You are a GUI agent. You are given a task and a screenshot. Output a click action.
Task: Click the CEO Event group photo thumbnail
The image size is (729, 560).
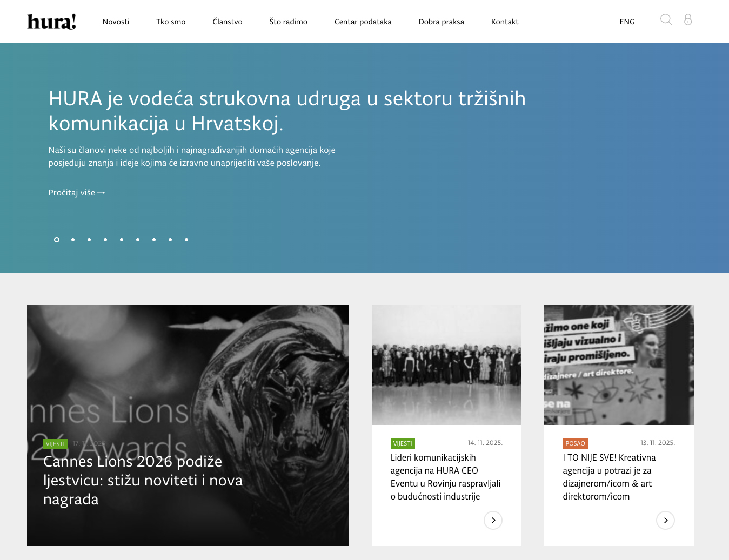pos(446,365)
